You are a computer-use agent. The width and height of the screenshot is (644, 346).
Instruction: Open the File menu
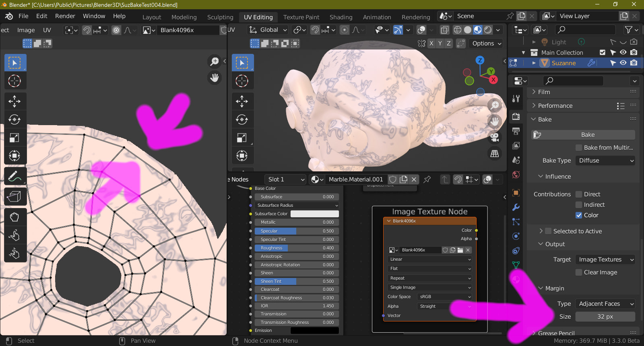click(x=23, y=16)
